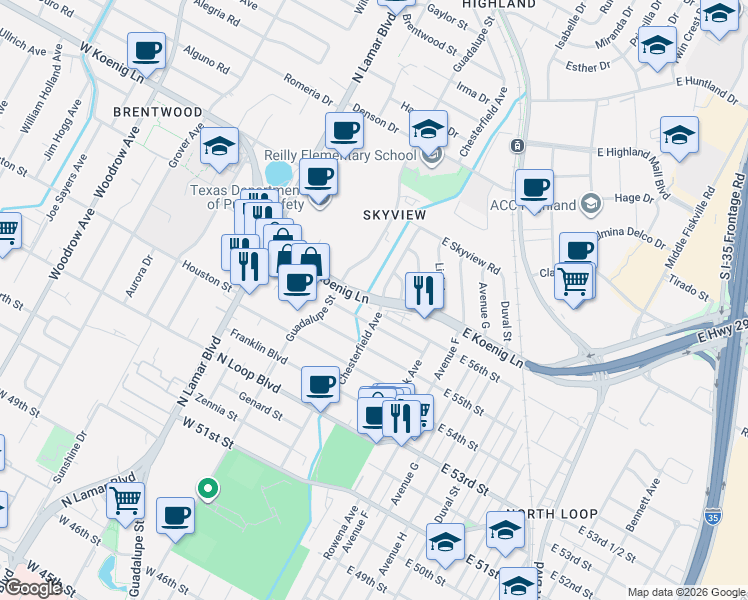748x600 pixels.
Task: Click the 'E 56th St' street label
Action: [480, 368]
